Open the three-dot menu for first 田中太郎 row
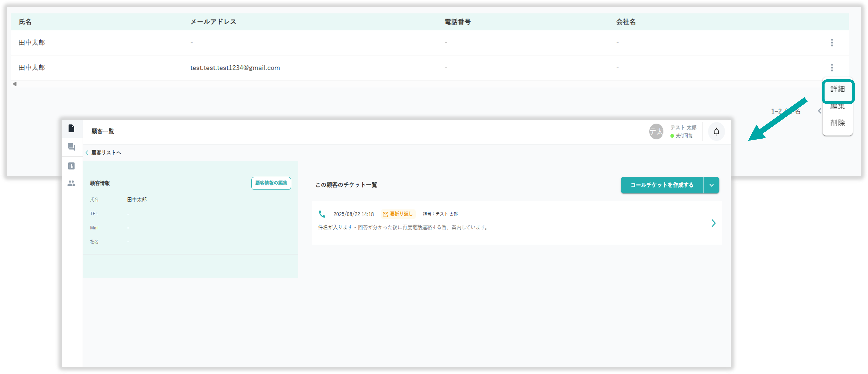Viewport: 868px width, 374px height. 832,43
